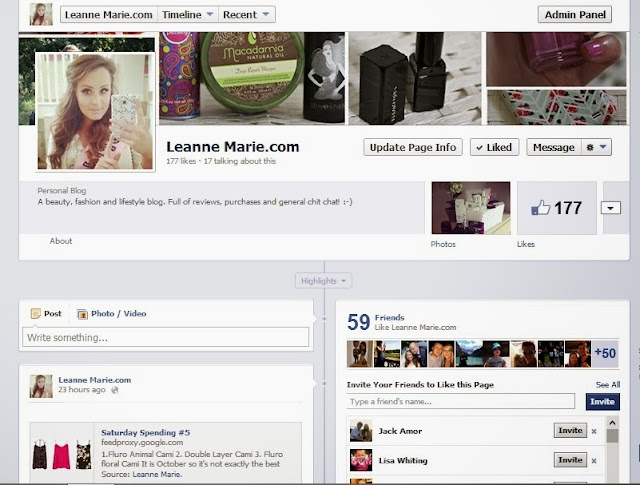The width and height of the screenshot is (640, 485).
Task: Expand more apps arrow next to Likes
Action: tap(611, 208)
